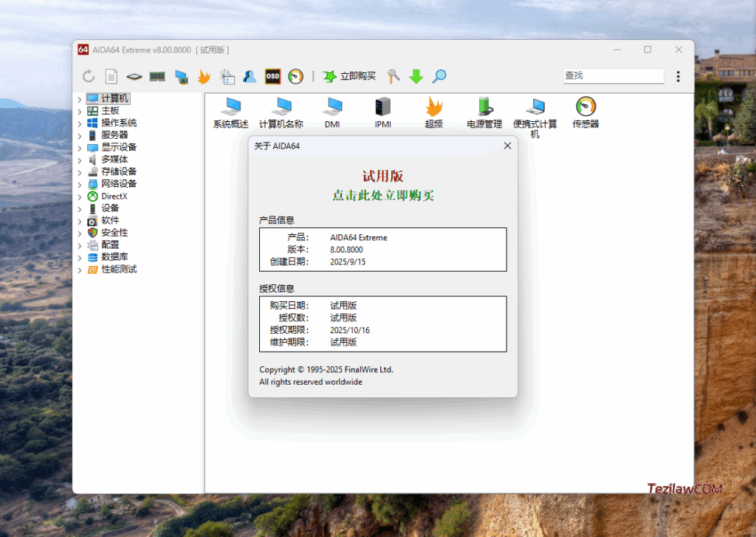Click the 点击此处立即购买 purchase link

(383, 196)
